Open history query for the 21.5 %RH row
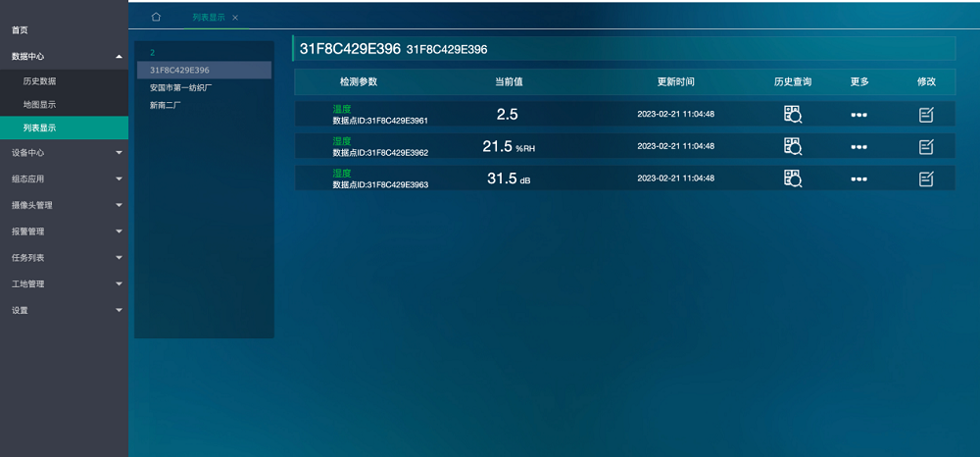Screen dimensions: 980x457 point(792,146)
